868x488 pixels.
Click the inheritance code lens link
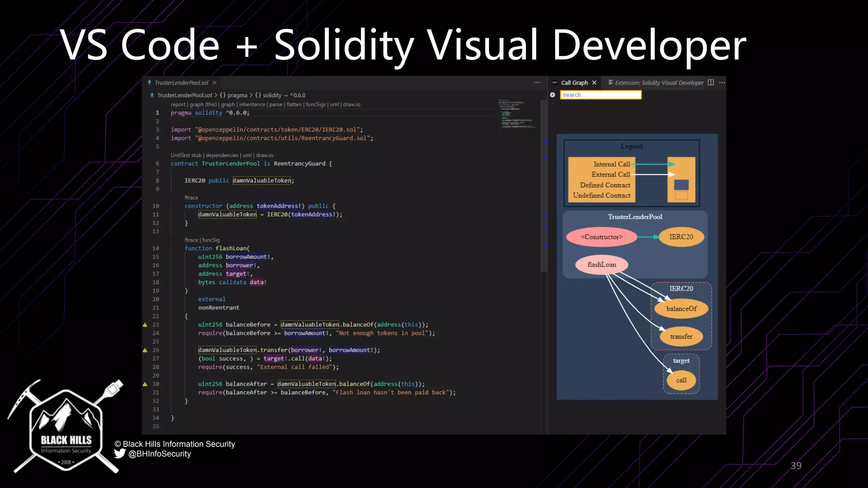[252, 104]
